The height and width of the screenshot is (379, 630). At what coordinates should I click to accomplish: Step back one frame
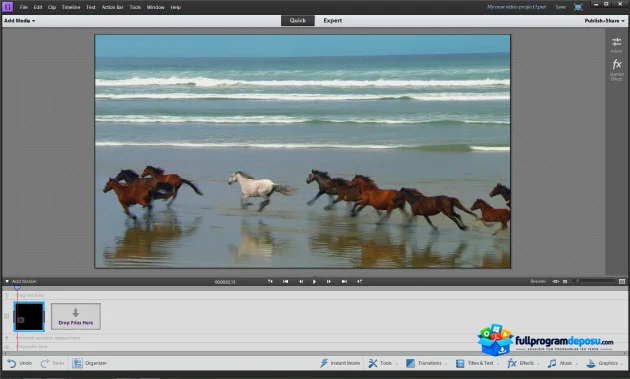coord(301,281)
